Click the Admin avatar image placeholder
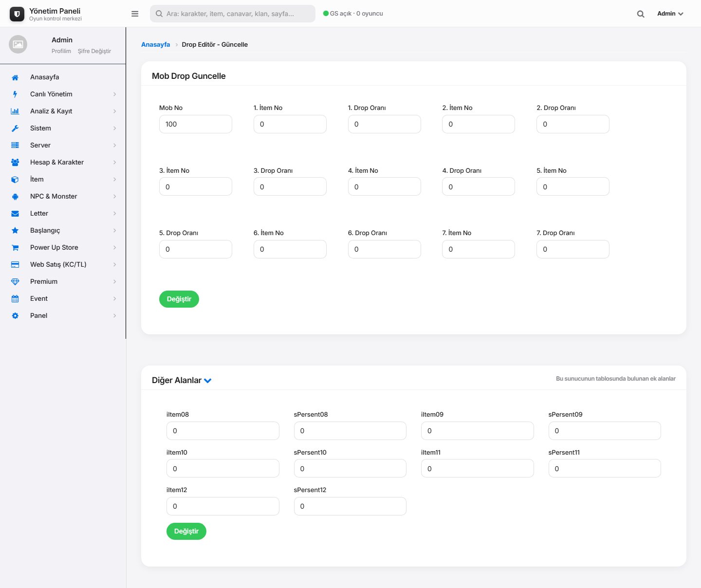The height and width of the screenshot is (588, 701). 18,44
